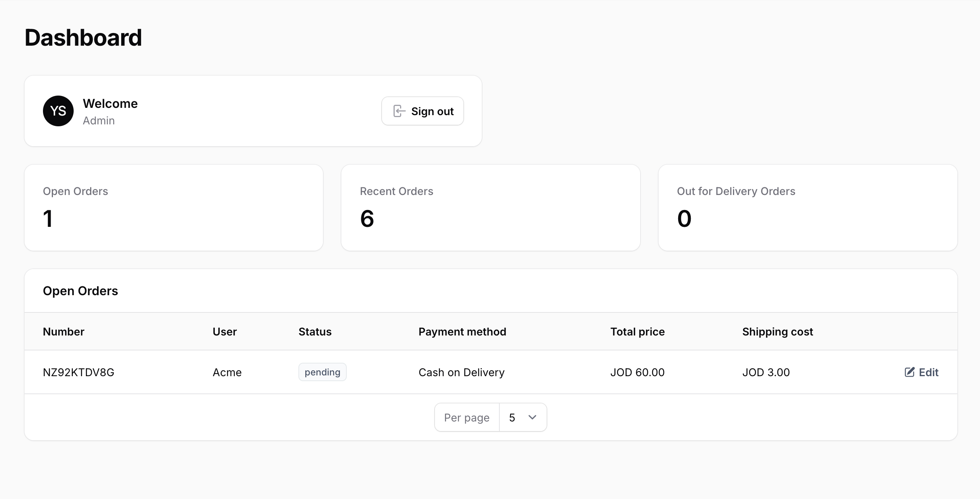
Task: Edit order NZ92KTDV8G
Action: click(x=922, y=372)
